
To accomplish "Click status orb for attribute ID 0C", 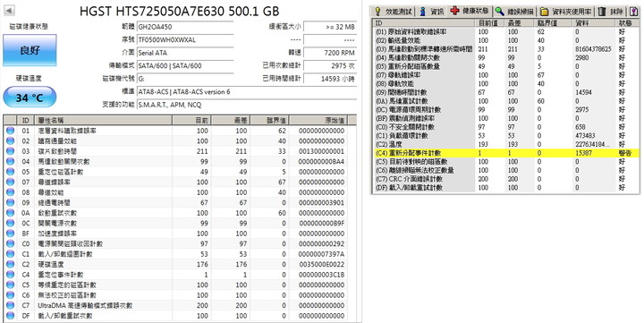I will tap(10, 223).
